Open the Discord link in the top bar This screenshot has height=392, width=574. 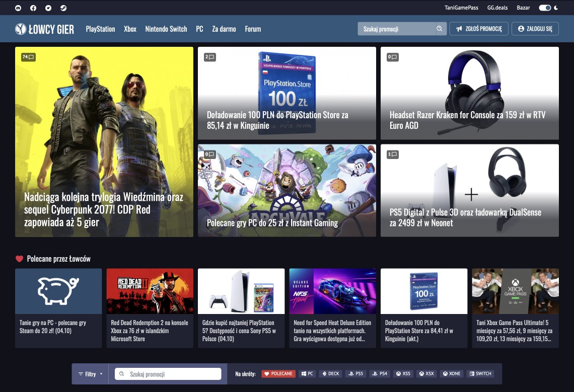(18, 8)
